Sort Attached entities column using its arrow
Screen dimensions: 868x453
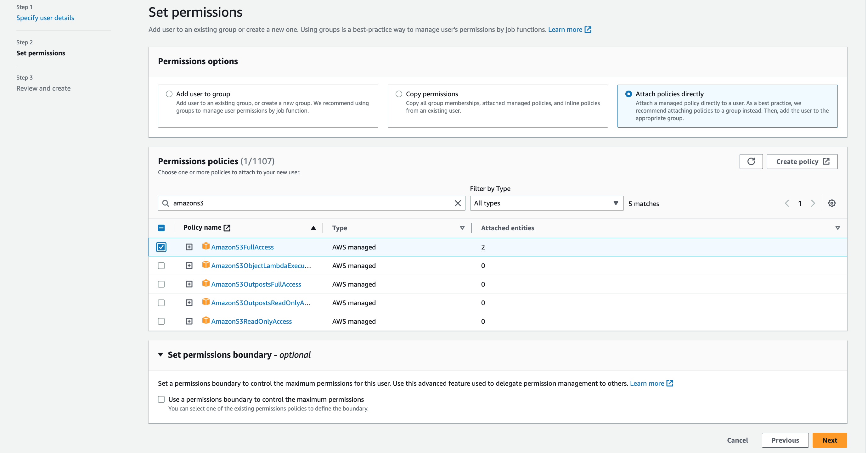point(837,228)
